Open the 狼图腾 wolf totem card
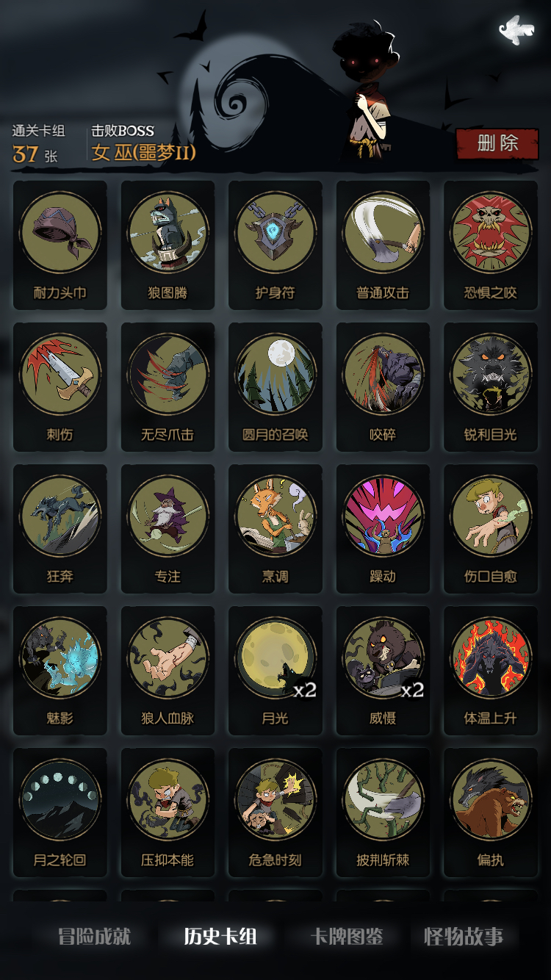The width and height of the screenshot is (551, 980). click(x=168, y=245)
